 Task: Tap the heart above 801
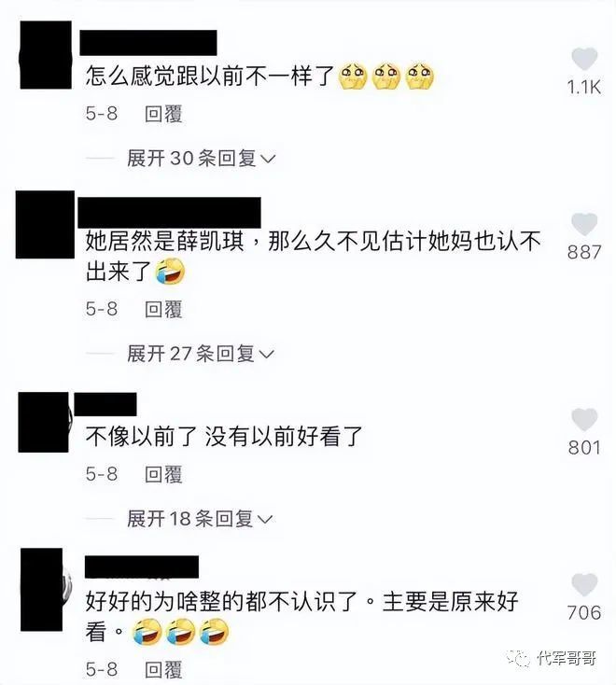click(x=584, y=420)
